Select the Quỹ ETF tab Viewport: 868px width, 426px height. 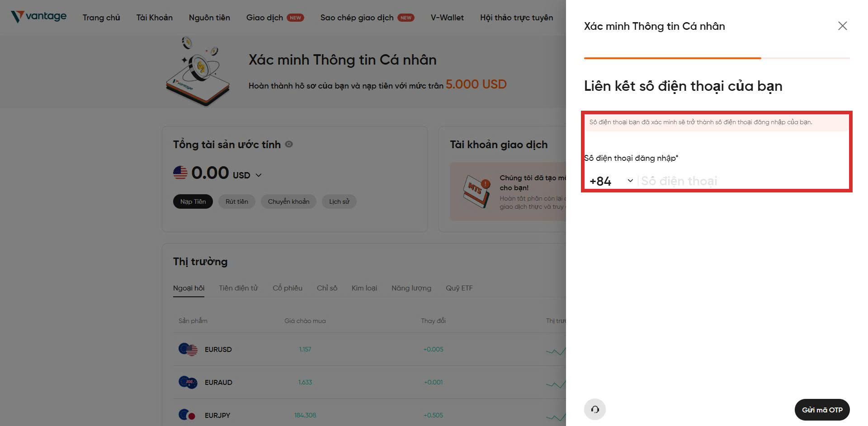click(459, 288)
